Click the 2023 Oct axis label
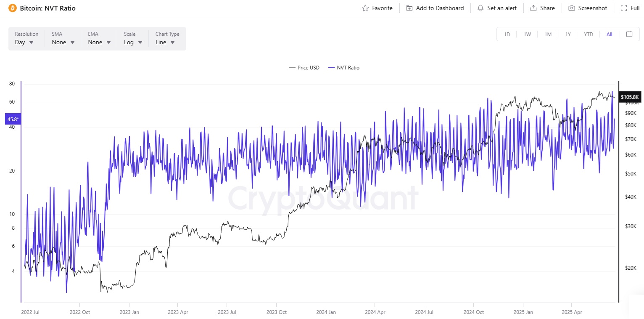This screenshot has width=644, height=319. 277,312
